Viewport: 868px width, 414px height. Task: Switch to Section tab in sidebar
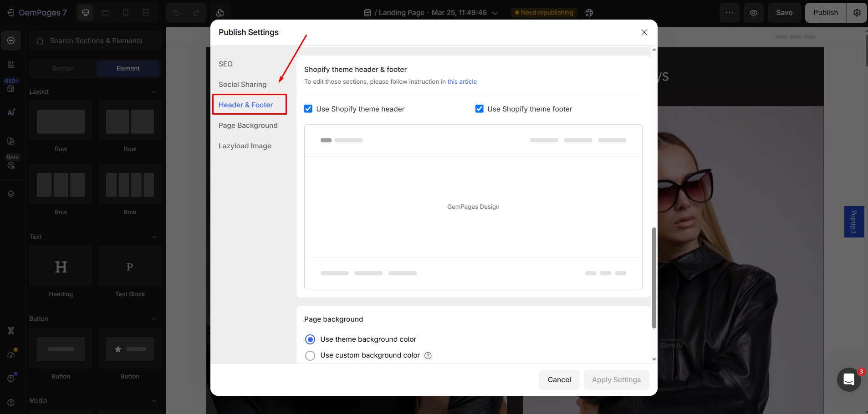[x=63, y=68]
